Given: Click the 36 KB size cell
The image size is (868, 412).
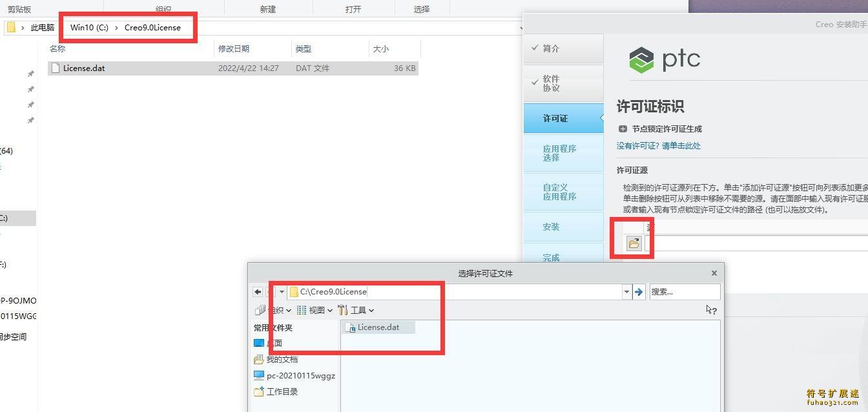Looking at the screenshot, I should pyautogui.click(x=405, y=68).
